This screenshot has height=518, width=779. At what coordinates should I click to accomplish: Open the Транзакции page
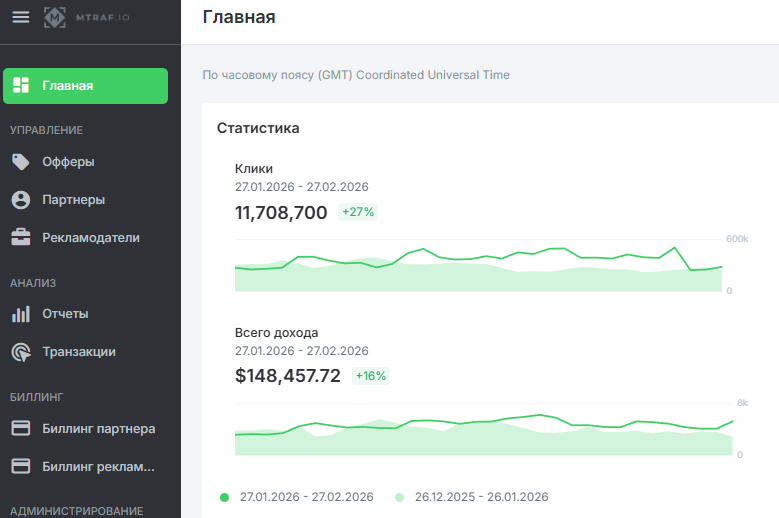pos(79,352)
